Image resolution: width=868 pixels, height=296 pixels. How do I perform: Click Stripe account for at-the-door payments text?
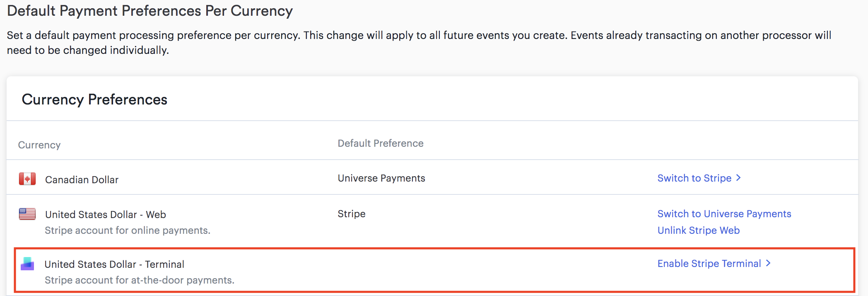(x=140, y=280)
